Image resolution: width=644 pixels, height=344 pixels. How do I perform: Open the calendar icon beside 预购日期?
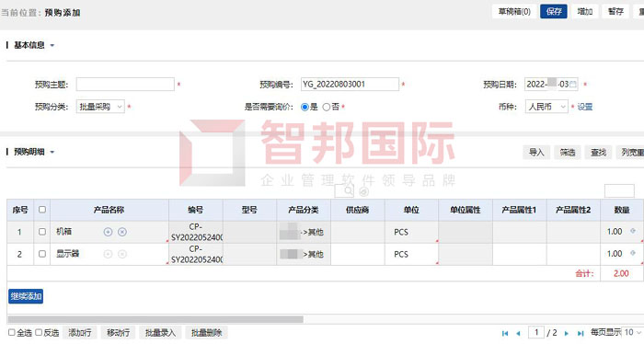tap(573, 84)
